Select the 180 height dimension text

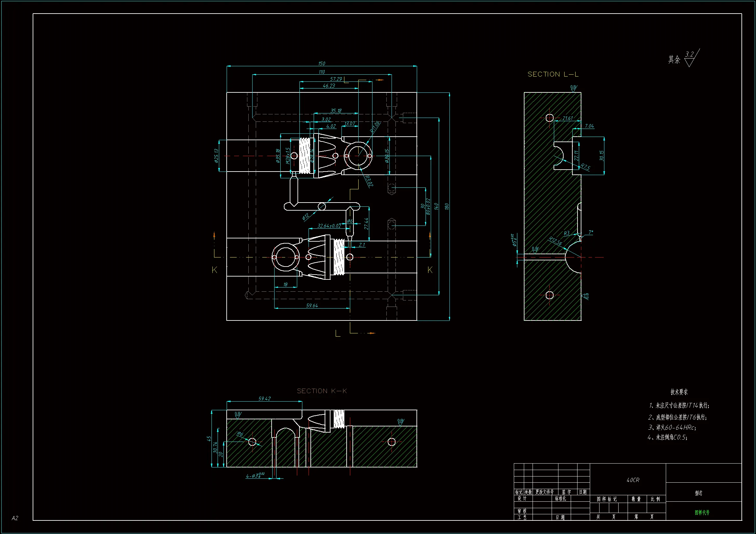click(x=447, y=207)
